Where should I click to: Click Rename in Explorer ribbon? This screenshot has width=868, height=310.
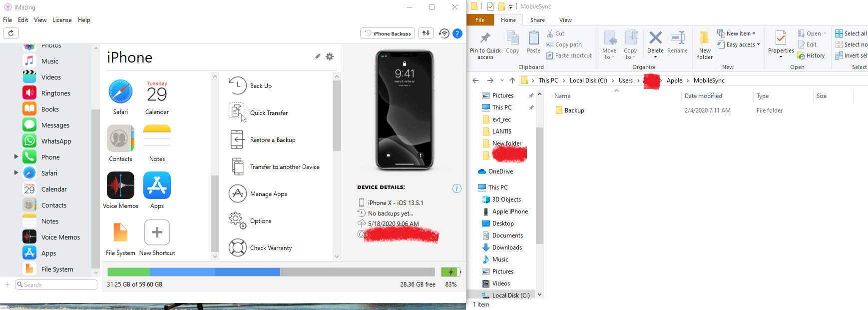click(x=677, y=43)
